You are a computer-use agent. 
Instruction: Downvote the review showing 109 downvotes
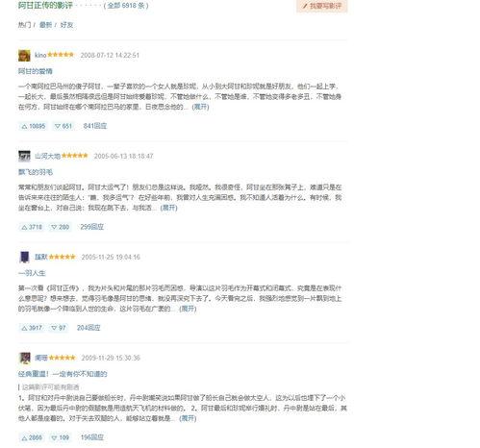coord(60,437)
